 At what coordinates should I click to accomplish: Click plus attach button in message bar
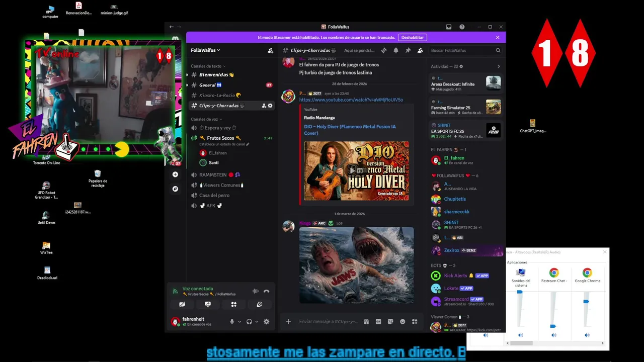point(288,322)
